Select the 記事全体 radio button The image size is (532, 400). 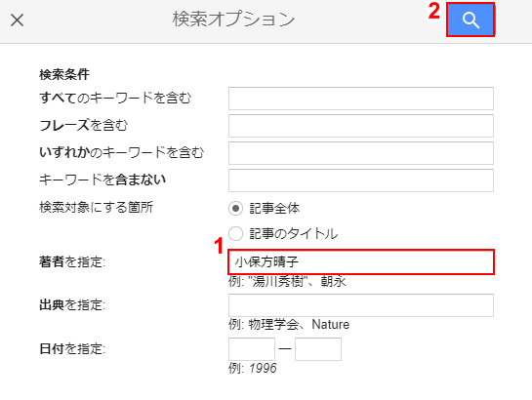click(235, 208)
